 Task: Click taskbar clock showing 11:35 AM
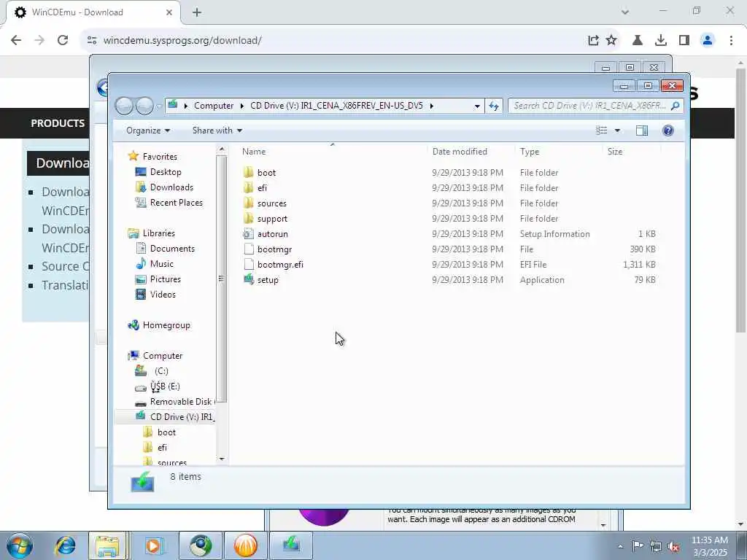(x=709, y=546)
